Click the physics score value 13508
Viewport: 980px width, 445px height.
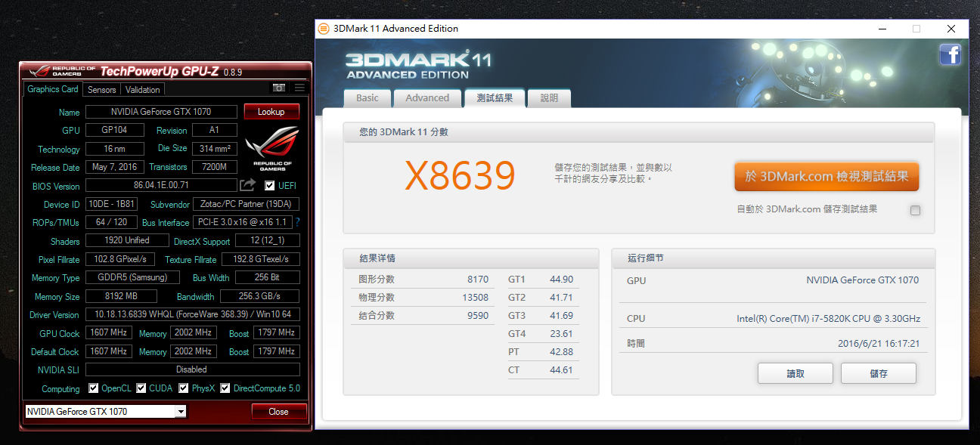476,298
